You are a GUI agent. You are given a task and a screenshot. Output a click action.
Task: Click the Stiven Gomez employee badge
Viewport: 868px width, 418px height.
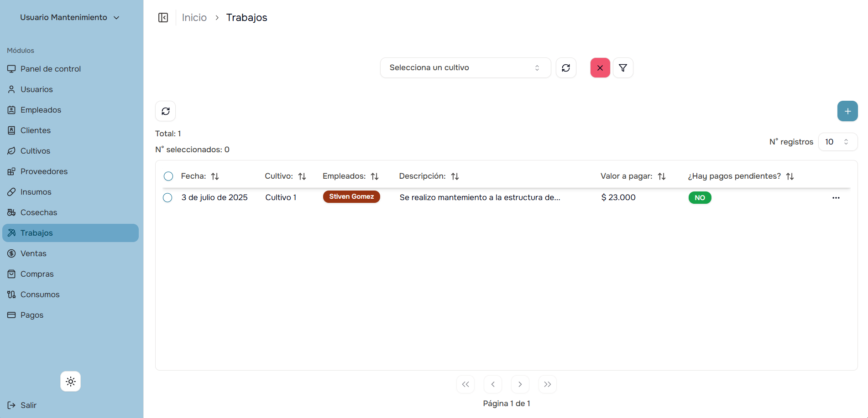click(351, 197)
